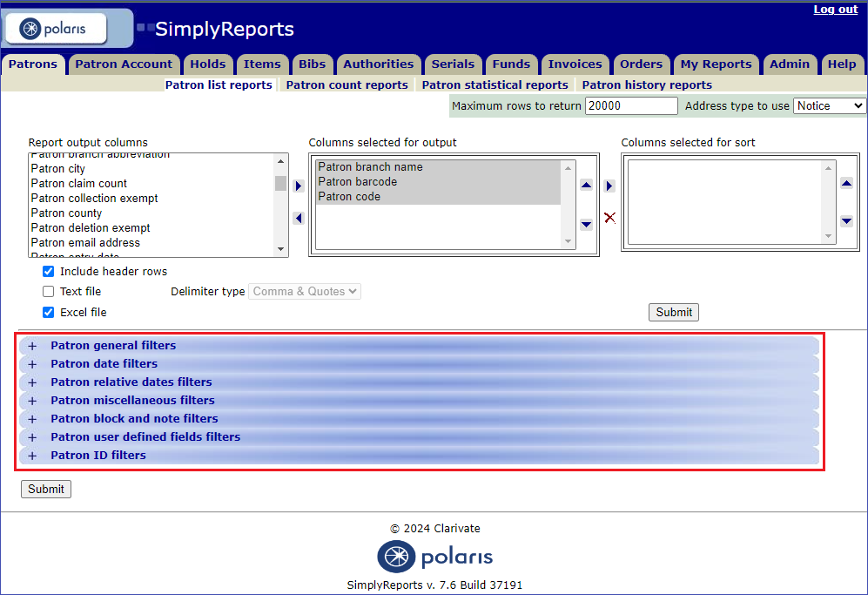The width and height of the screenshot is (868, 595).
Task: Add output column to sort list arrow
Action: [609, 186]
